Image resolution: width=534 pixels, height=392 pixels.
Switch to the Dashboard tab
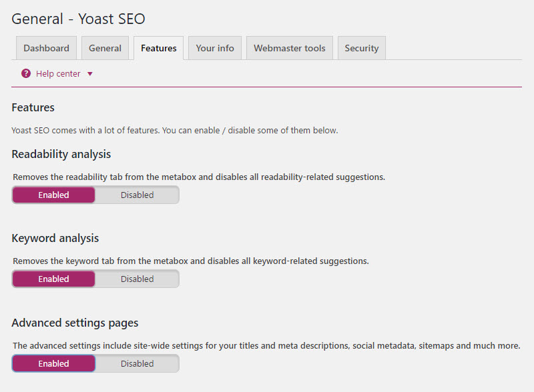(x=46, y=48)
